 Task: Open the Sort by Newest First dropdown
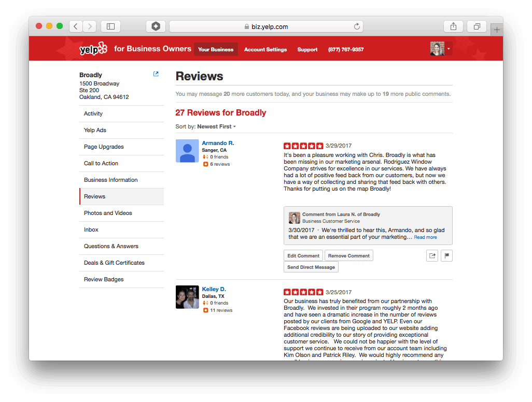216,126
